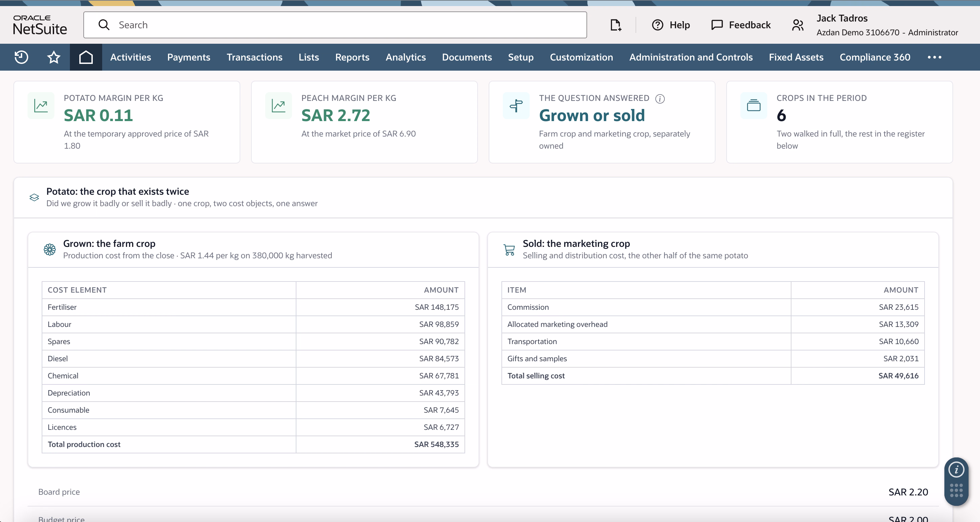The height and width of the screenshot is (522, 980).
Task: Click the Commission amount SAR 23,615
Action: [x=899, y=307]
